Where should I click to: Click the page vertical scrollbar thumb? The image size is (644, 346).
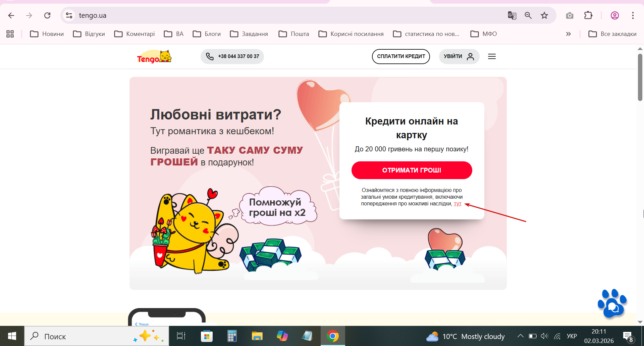[x=640, y=77]
